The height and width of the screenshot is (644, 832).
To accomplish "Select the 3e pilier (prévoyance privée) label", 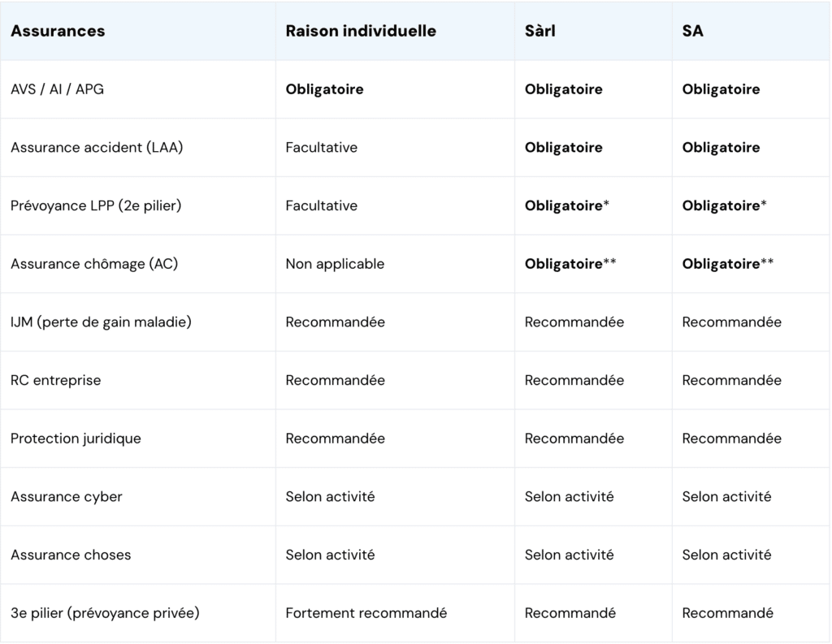I will pos(105,613).
